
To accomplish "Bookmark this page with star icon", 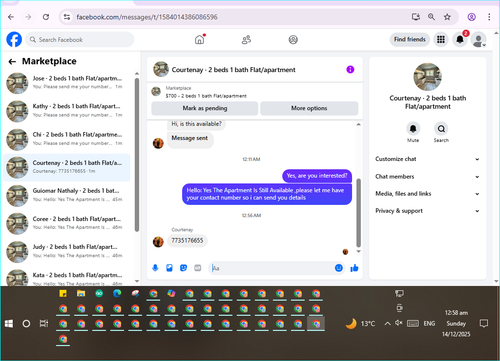I will coord(447,17).
